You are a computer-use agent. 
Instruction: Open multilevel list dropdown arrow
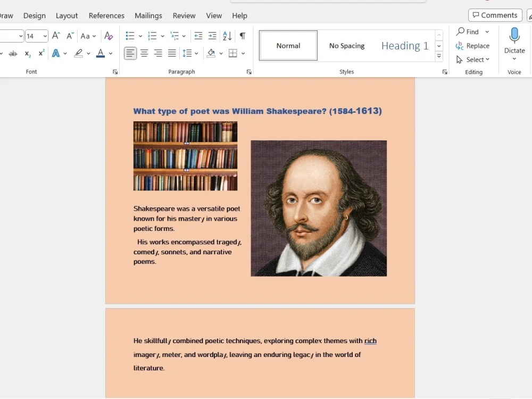(x=184, y=36)
